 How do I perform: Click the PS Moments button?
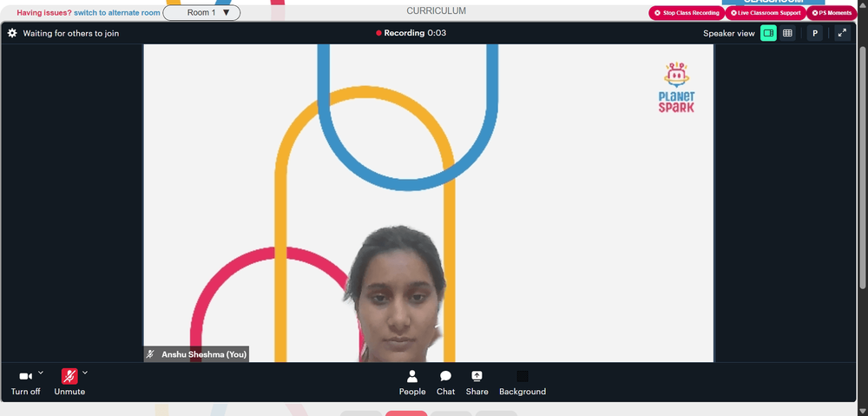coord(832,13)
